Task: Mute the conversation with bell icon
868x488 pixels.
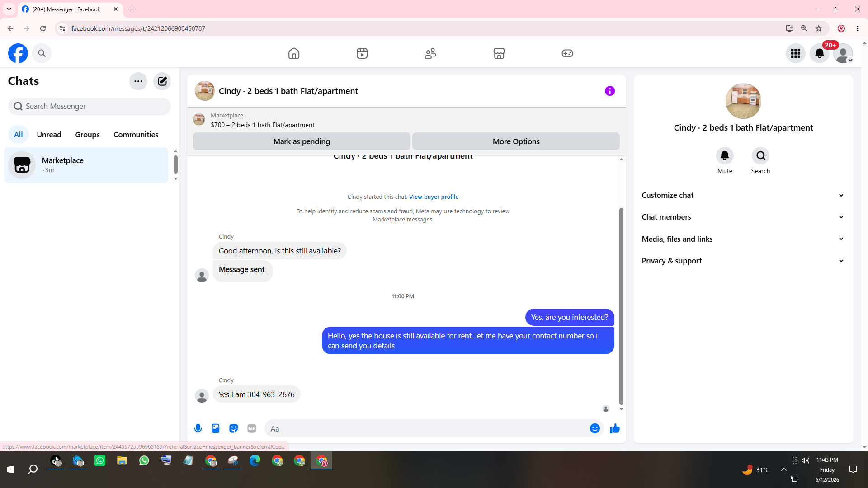Action: coord(725,156)
